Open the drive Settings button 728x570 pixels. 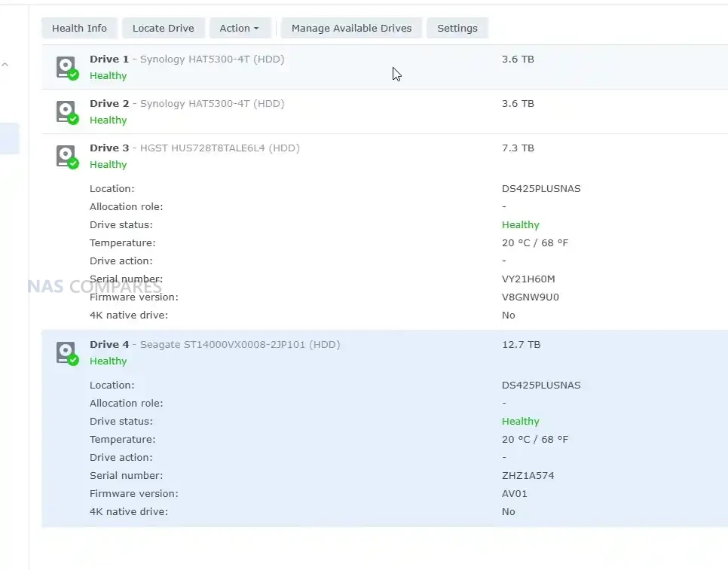pyautogui.click(x=457, y=28)
